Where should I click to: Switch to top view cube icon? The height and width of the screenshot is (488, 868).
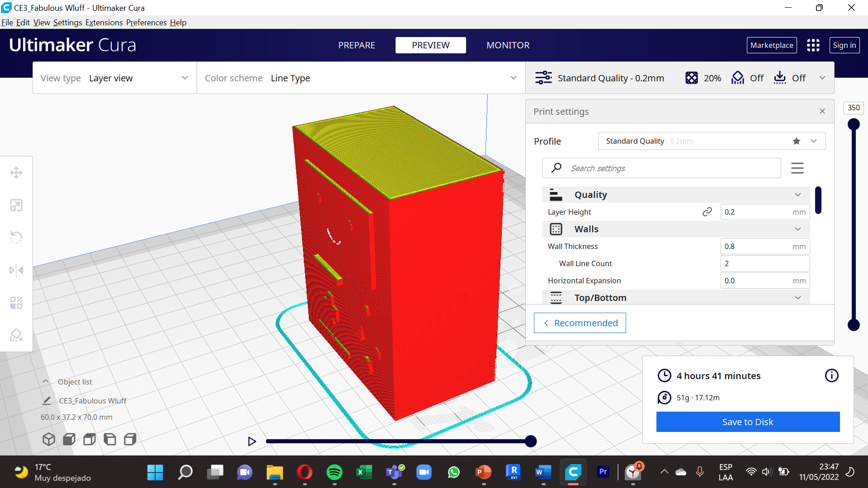[90, 439]
